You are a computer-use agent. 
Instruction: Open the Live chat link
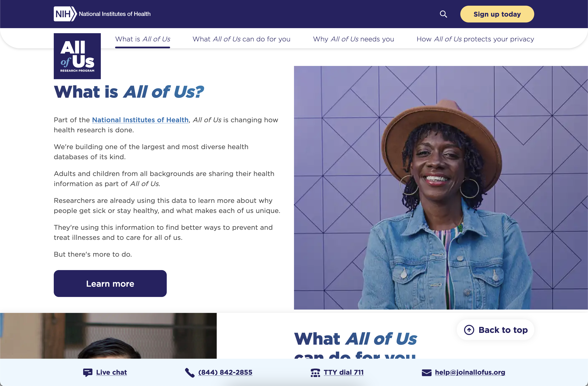tap(112, 372)
